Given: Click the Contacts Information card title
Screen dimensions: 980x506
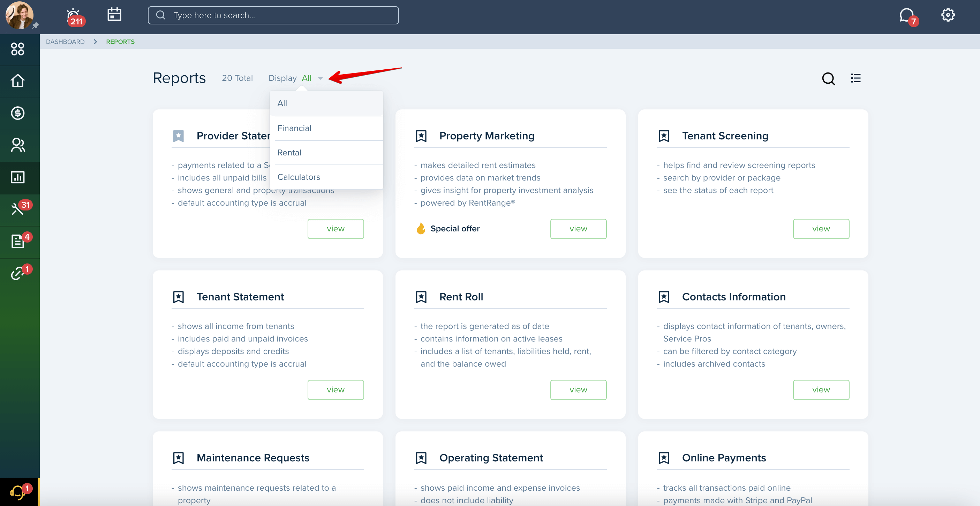Looking at the screenshot, I should click(733, 297).
